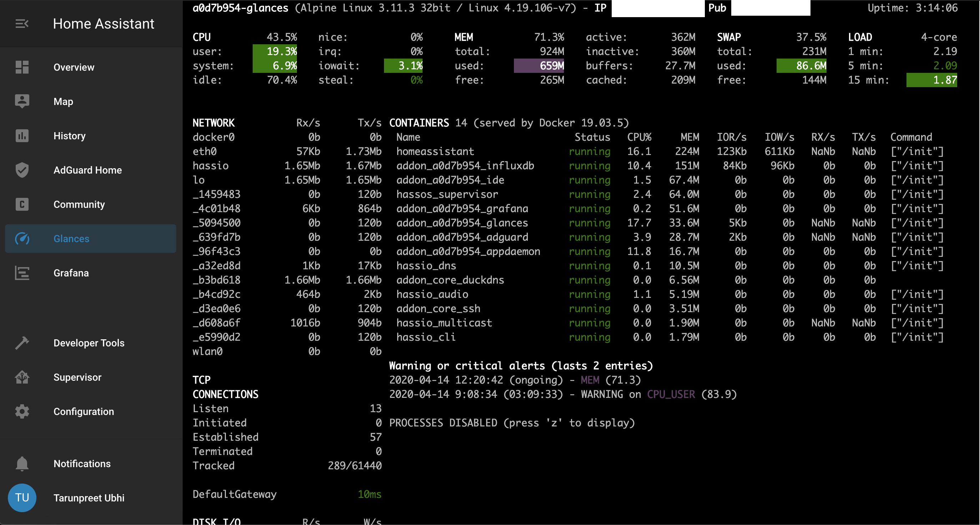Viewport: 980px width, 525px height.
Task: Open the TU user avatar profile
Action: [x=22, y=497]
